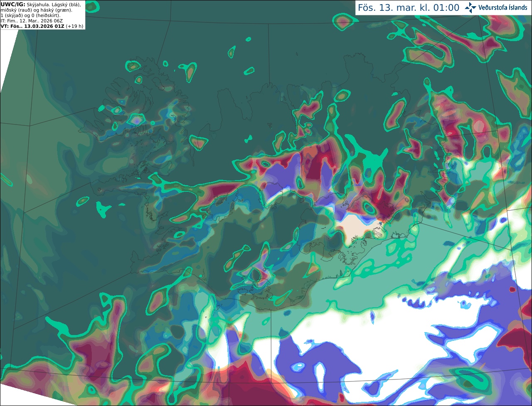Click the 'Veðurstofa Íslands' name text
Image resolution: width=532 pixels, height=406 pixels.
(x=502, y=7)
